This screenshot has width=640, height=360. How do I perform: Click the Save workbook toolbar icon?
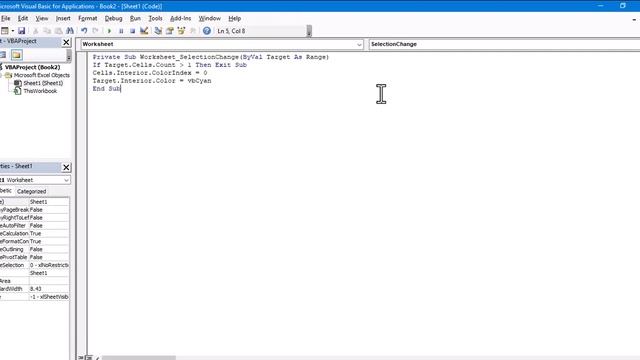pos(22,31)
